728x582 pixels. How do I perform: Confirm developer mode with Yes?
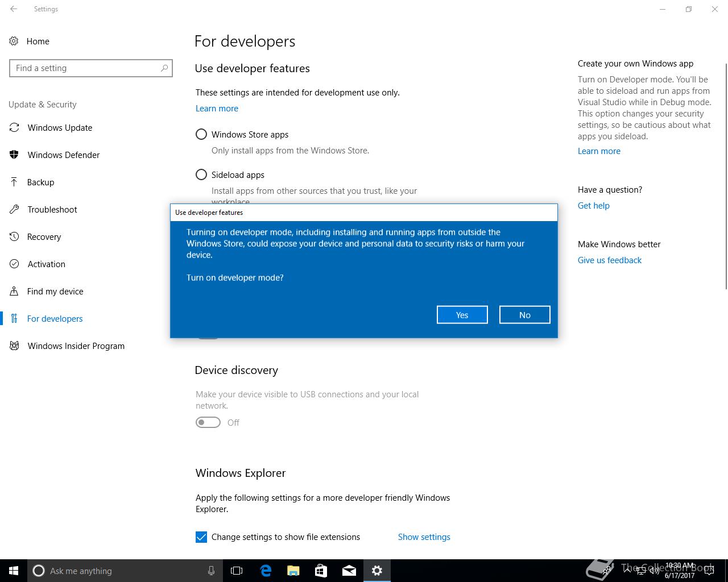pos(462,315)
